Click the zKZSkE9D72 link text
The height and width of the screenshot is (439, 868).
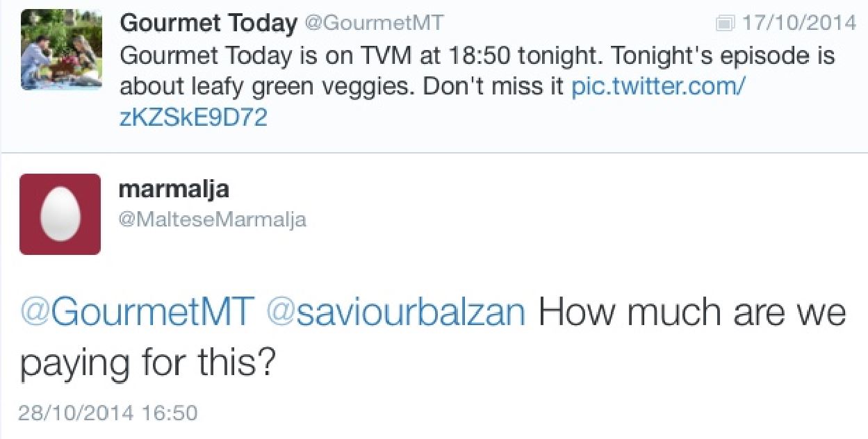193,118
